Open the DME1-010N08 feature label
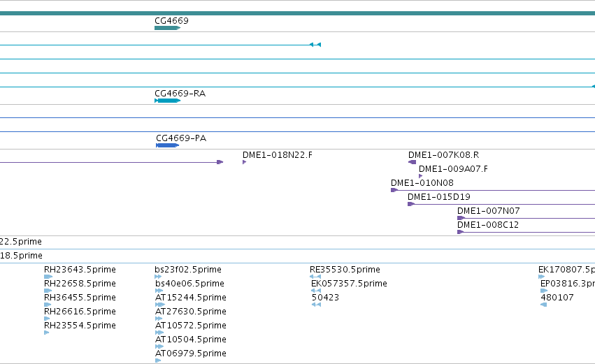The image size is (595, 364). (x=422, y=183)
